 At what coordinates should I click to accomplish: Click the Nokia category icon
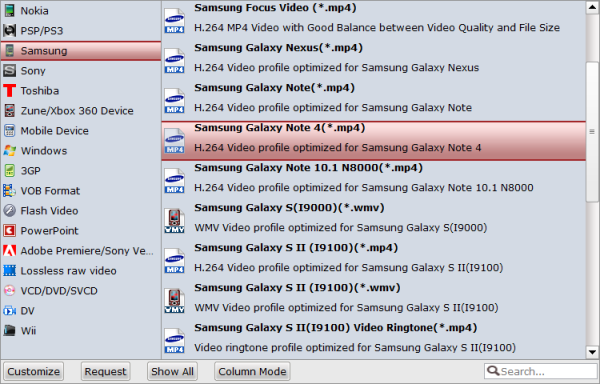10,11
